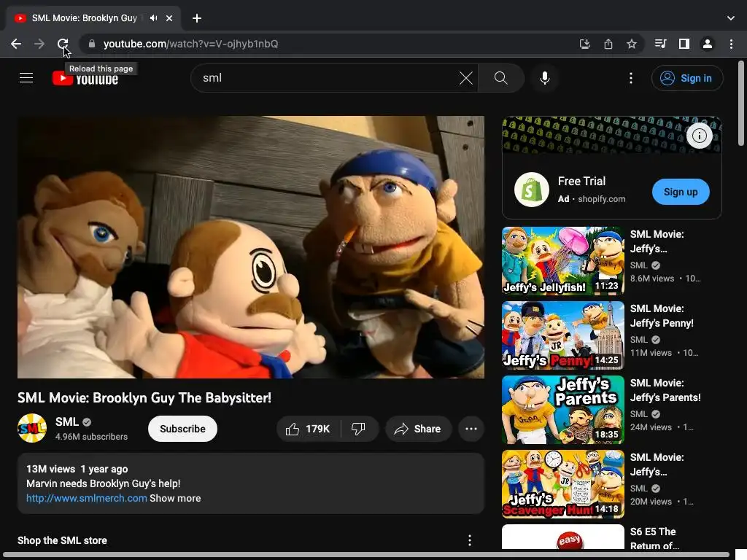
Task: Expand description with Show more
Action: tap(175, 498)
